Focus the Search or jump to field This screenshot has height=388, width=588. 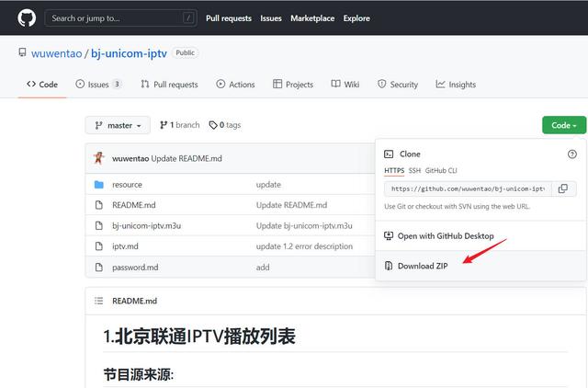coord(119,17)
